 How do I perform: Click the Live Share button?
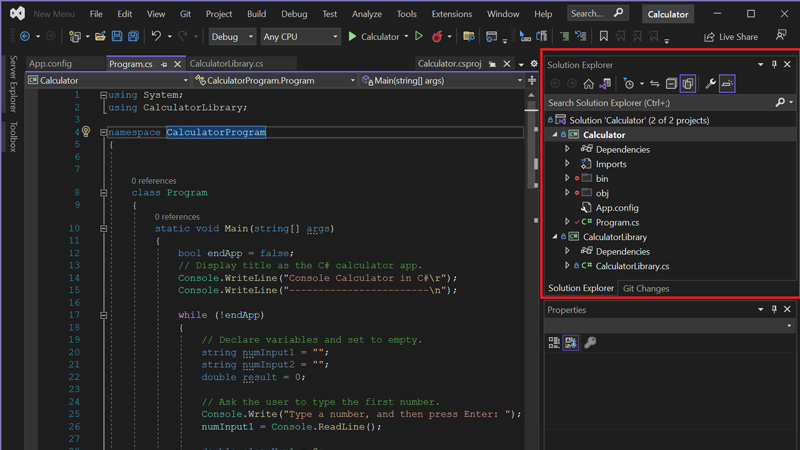point(730,37)
